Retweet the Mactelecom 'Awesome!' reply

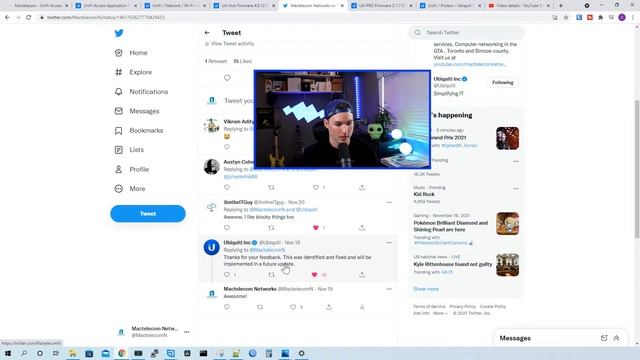(260, 307)
